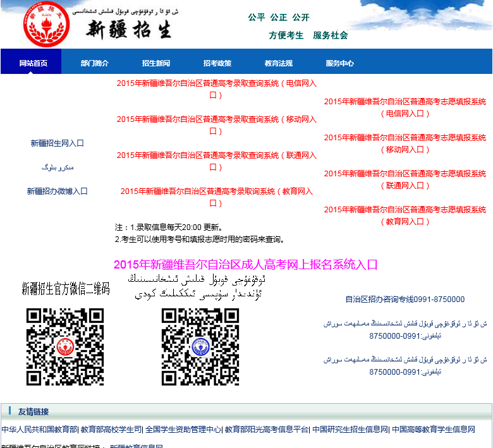Click the 新疆招生 calligraphy site title
The height and width of the screenshot is (448, 493).
point(129,30)
